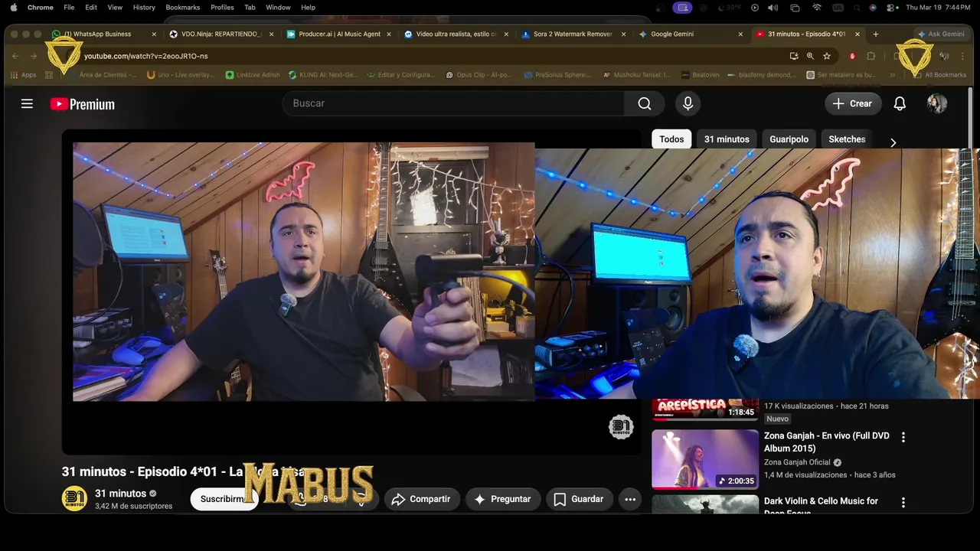Open the All Bookmarks folder
Screen dimensions: 980x551
point(940,75)
